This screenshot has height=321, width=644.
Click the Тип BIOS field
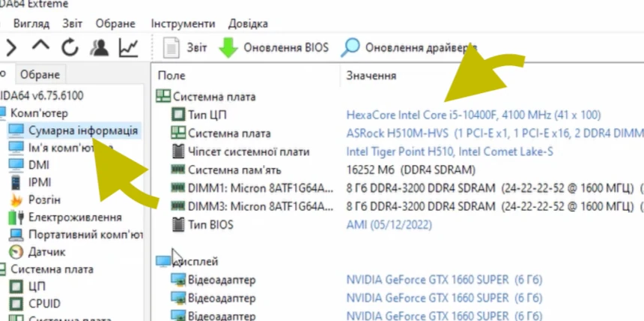210,225
